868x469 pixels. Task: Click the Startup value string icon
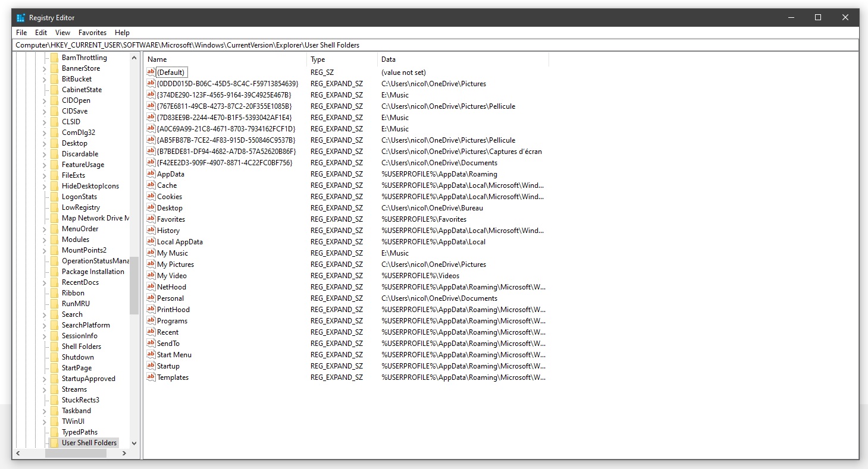point(151,366)
